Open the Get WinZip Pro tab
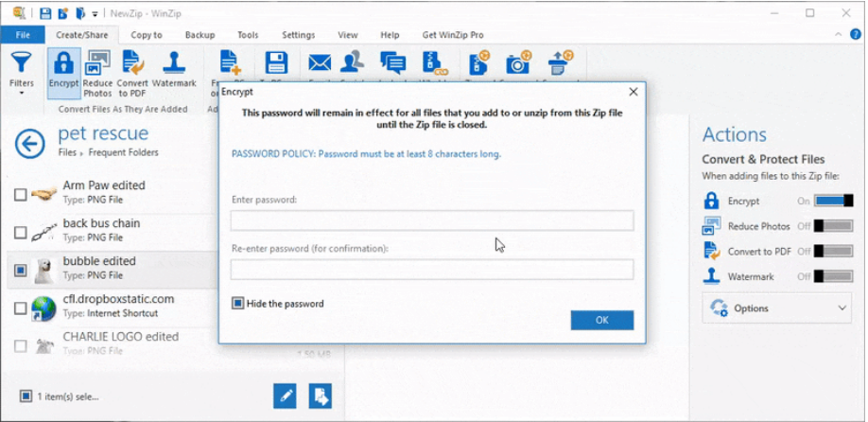The height and width of the screenshot is (422, 868). click(453, 35)
